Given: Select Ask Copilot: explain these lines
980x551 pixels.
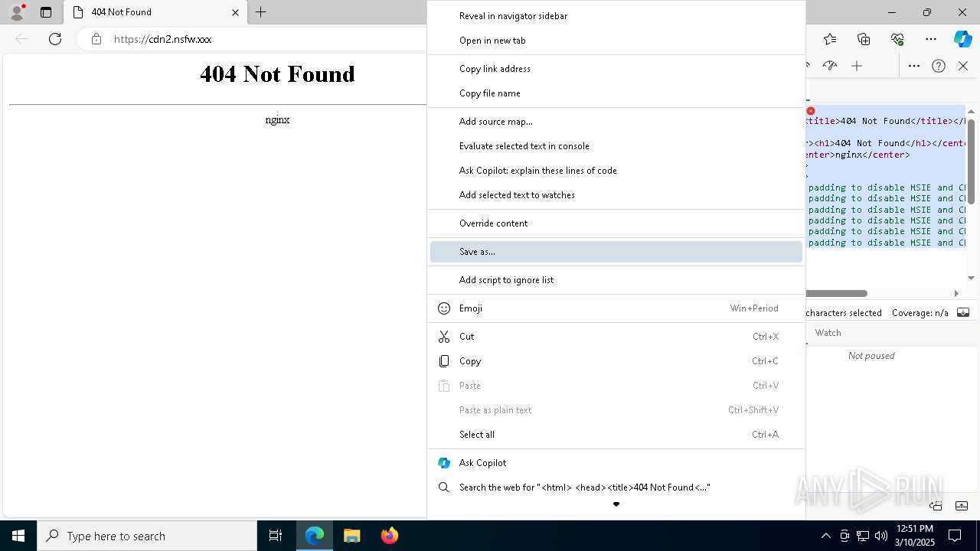Looking at the screenshot, I should point(616,170).
